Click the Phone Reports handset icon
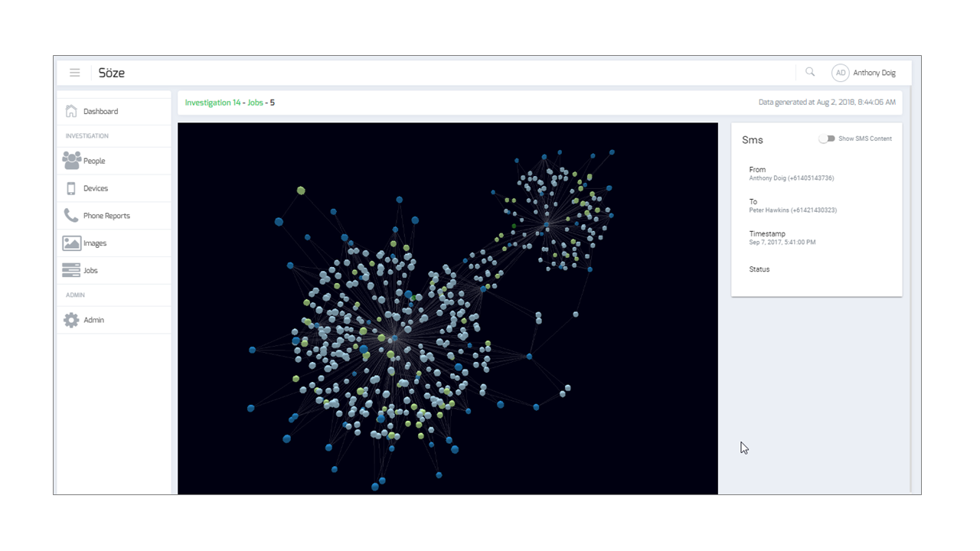 (x=71, y=216)
